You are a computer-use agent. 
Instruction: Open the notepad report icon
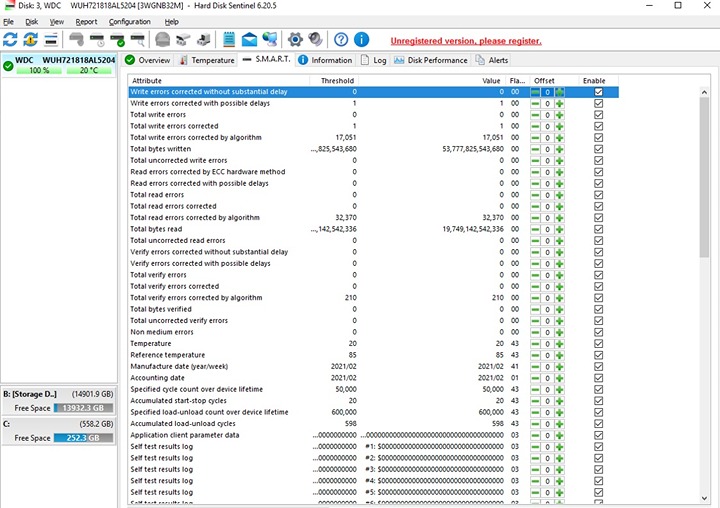[x=229, y=40]
